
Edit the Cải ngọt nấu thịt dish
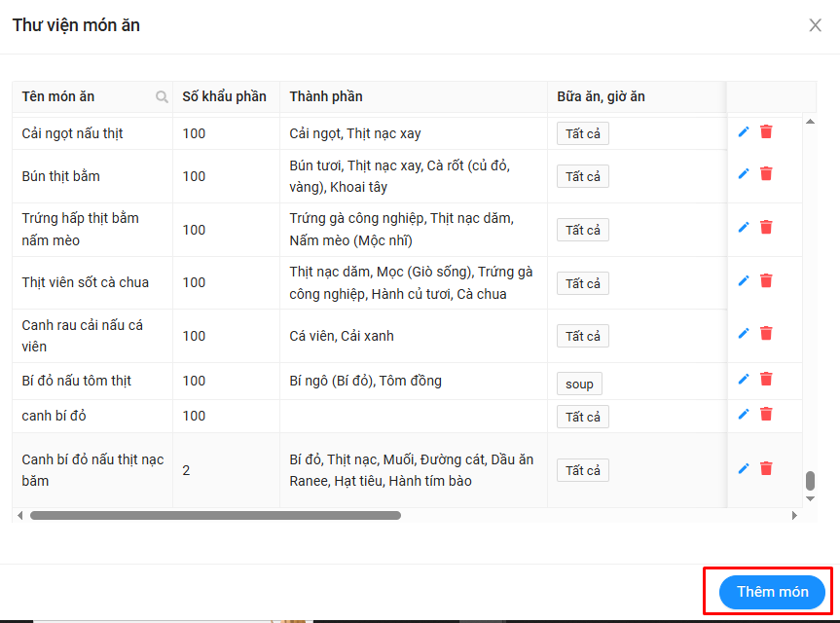point(744,131)
